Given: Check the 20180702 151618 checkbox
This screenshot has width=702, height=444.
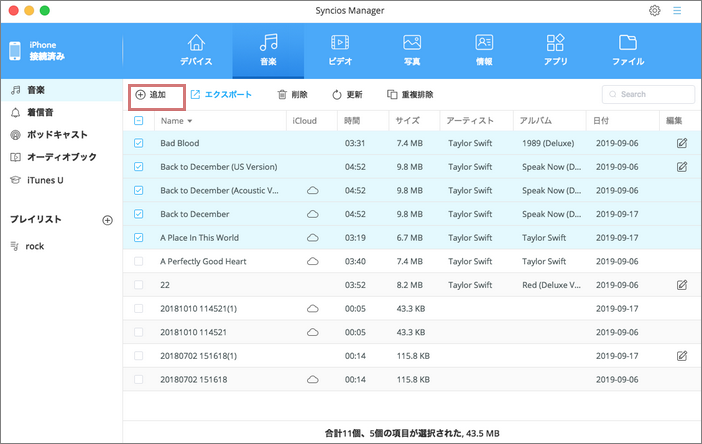Looking at the screenshot, I should (x=139, y=380).
